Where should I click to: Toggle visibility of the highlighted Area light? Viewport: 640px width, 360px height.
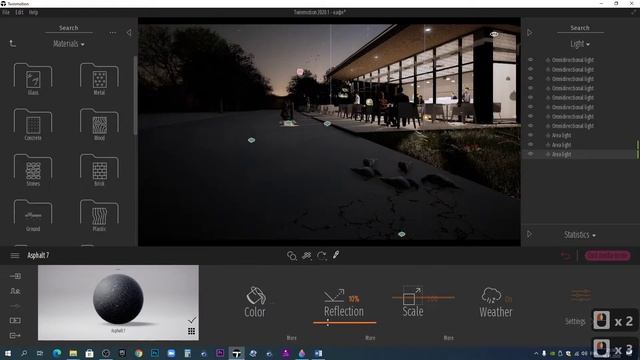531,154
